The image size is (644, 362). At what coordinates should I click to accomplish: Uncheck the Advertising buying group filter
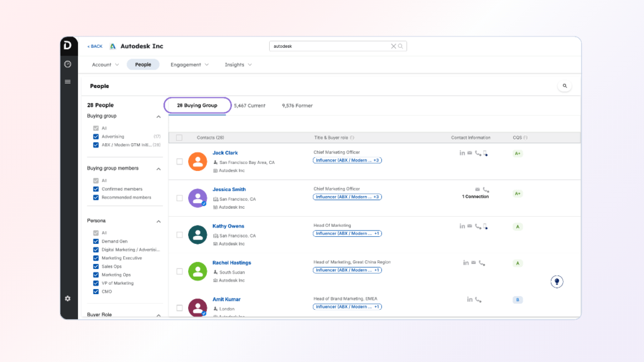pos(96,136)
